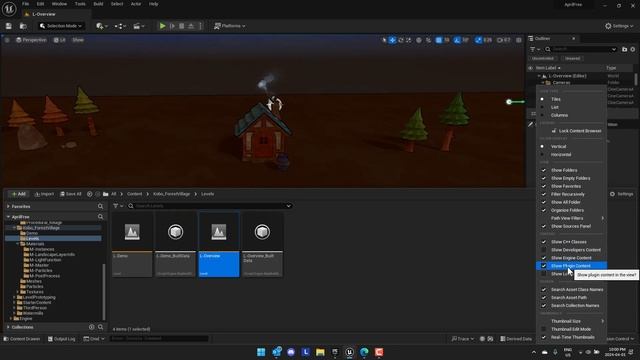Click the asset filter funnel icon
This screenshot has width=640, height=360.
116,206
